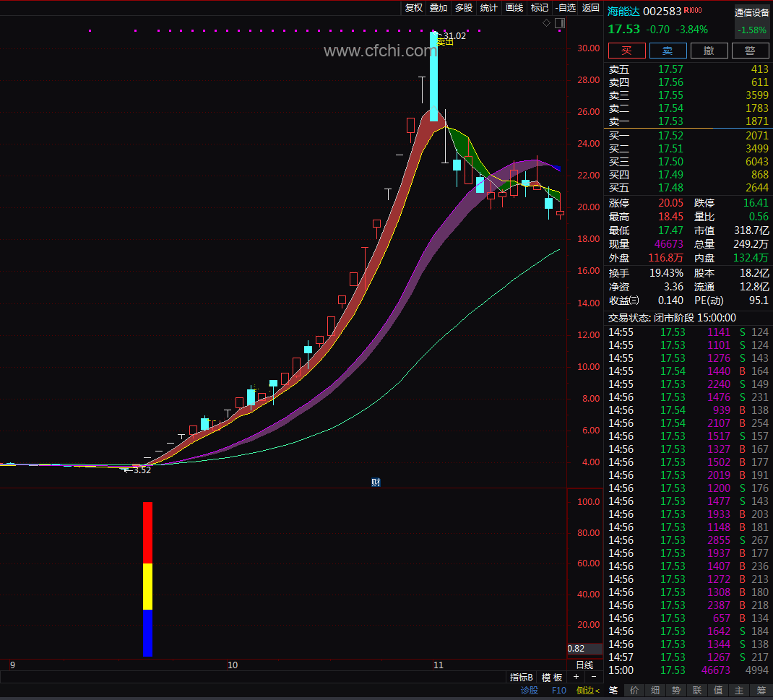This screenshot has width=773, height=700.
Task: Click 返回 to go back
Action: click(591, 7)
